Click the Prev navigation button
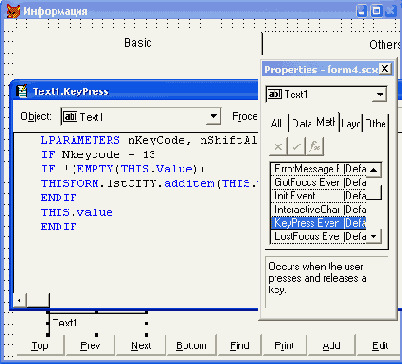Screen dimensions: 402x364 click(x=90, y=346)
